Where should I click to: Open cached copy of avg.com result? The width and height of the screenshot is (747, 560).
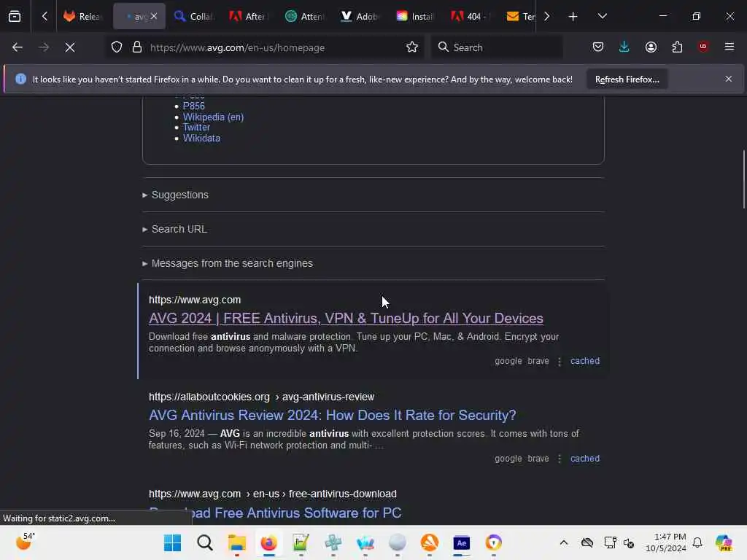585,361
